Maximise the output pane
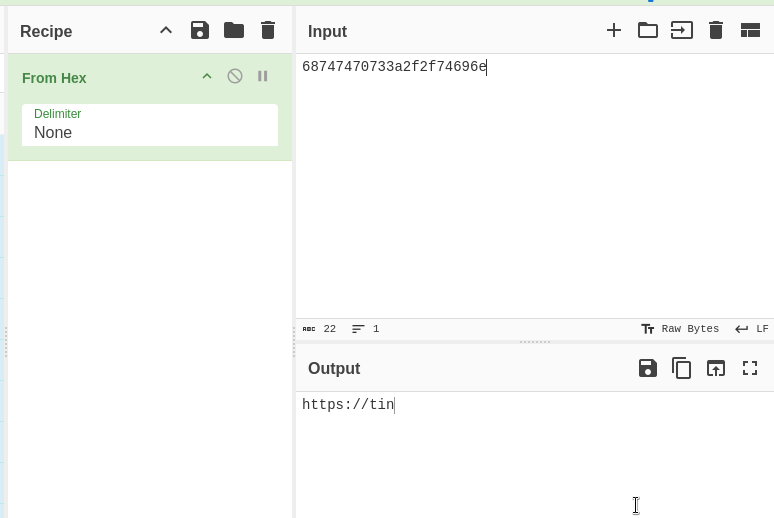774x518 pixels. tap(750, 368)
